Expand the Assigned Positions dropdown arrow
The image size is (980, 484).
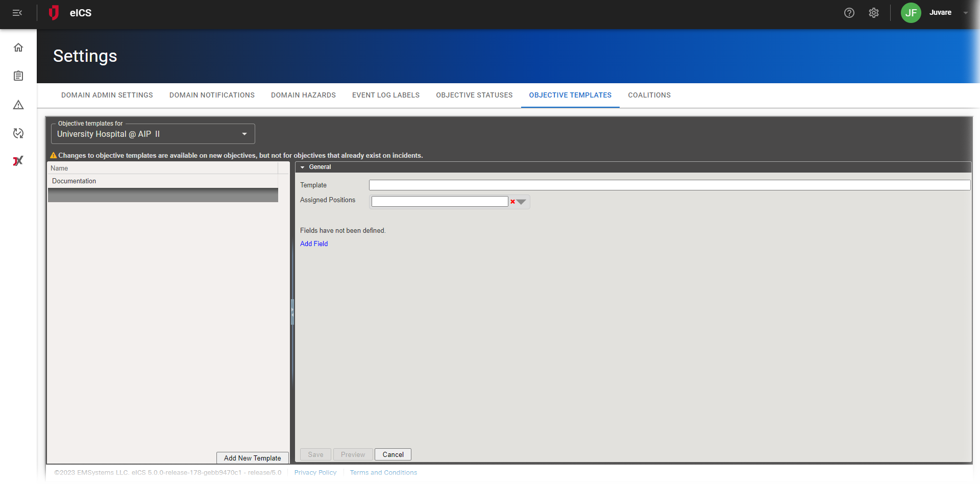(522, 202)
